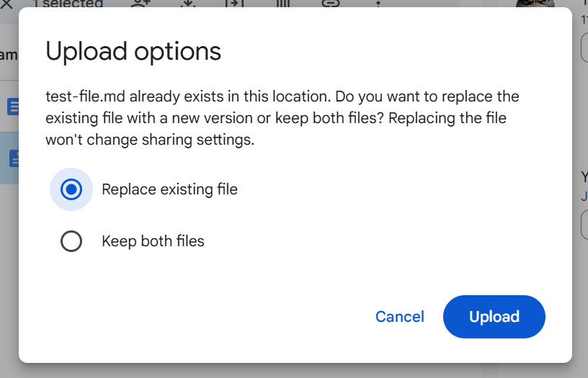Image resolution: width=588 pixels, height=378 pixels.
Task: Click the trash icon in the toolbar
Action: [x=283, y=4]
